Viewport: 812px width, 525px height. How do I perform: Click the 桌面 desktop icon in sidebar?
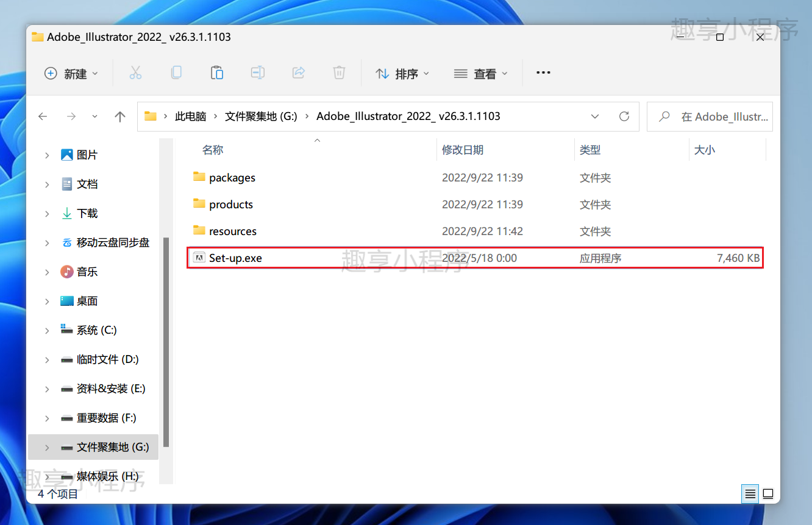click(67, 301)
